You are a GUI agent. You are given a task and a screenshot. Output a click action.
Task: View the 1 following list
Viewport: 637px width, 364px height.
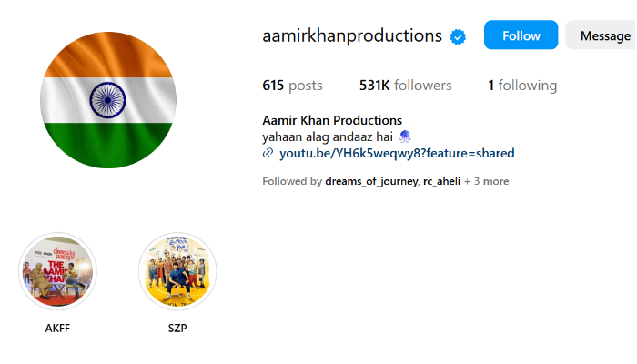(x=522, y=86)
